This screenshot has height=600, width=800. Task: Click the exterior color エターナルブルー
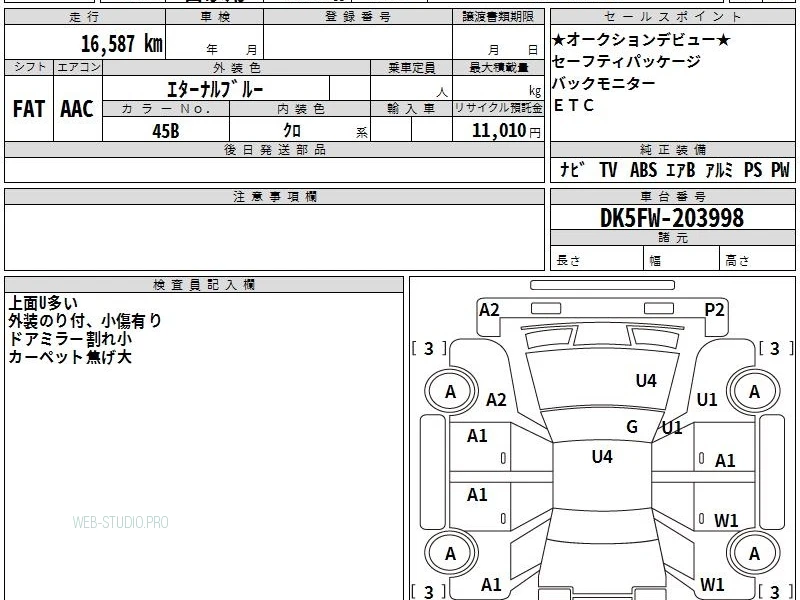[215, 90]
